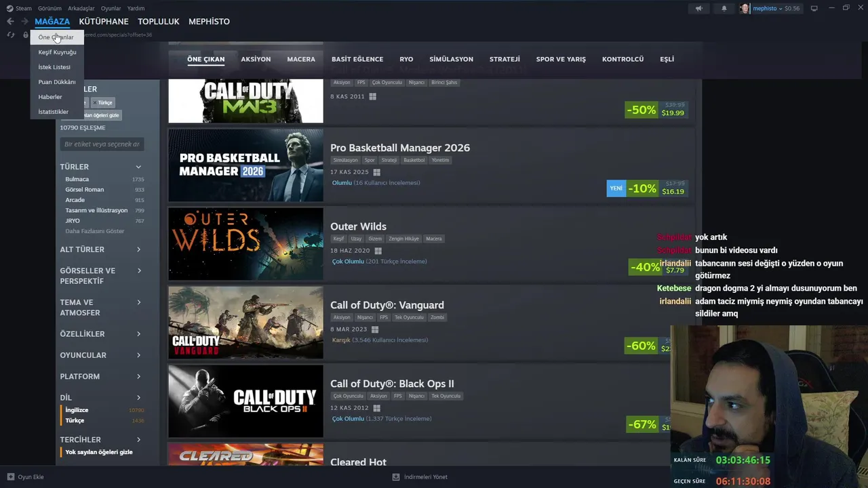This screenshot has width=868, height=488.
Task: Click Windows icon on Outer Wilds row
Action: click(x=378, y=251)
